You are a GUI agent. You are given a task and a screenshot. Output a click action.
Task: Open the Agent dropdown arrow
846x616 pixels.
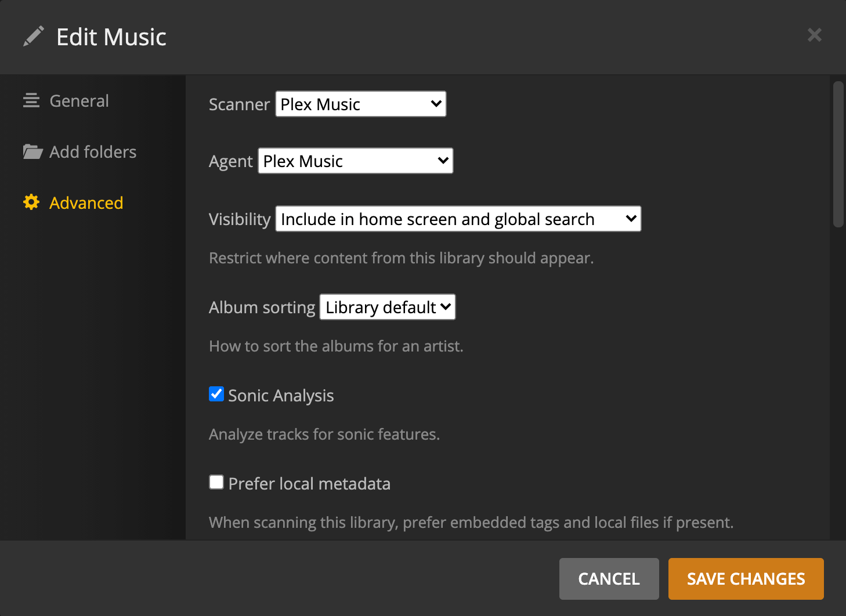tap(442, 161)
